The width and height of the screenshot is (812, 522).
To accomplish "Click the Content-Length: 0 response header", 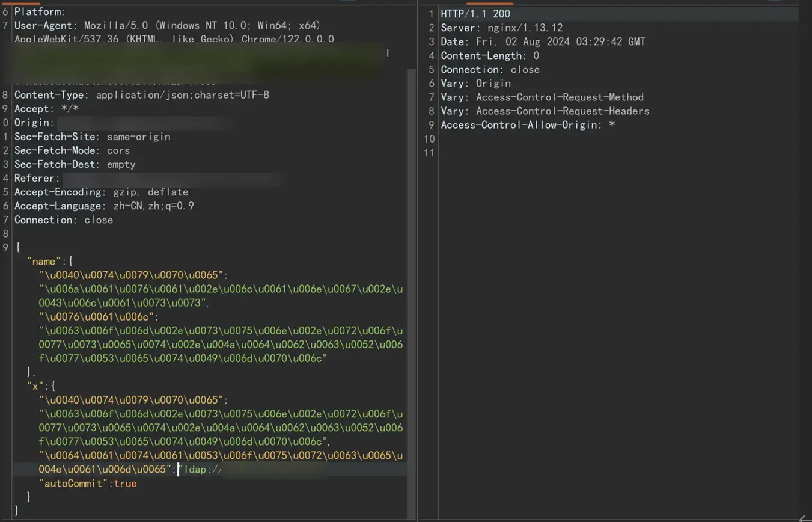I will pos(490,55).
